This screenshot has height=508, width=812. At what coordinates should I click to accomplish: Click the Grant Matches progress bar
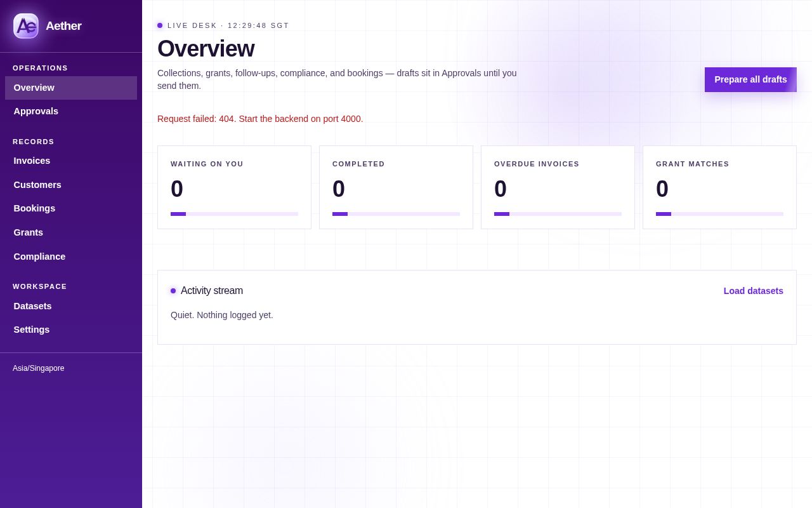point(719,214)
